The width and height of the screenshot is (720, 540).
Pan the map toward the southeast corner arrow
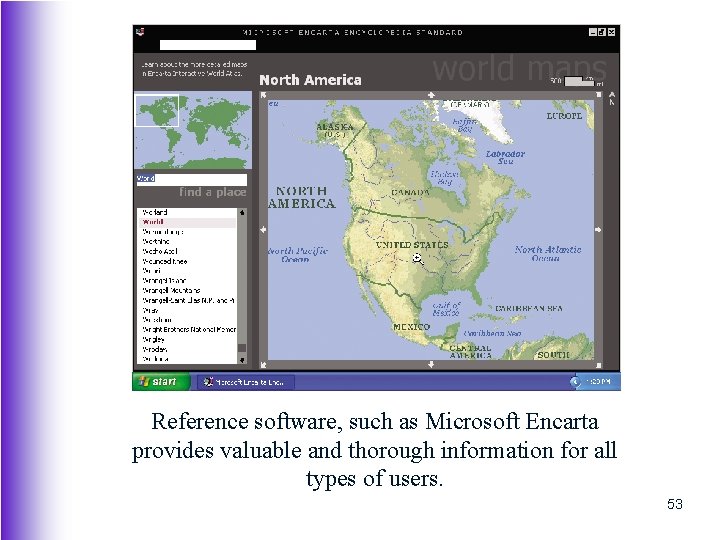[x=598, y=365]
